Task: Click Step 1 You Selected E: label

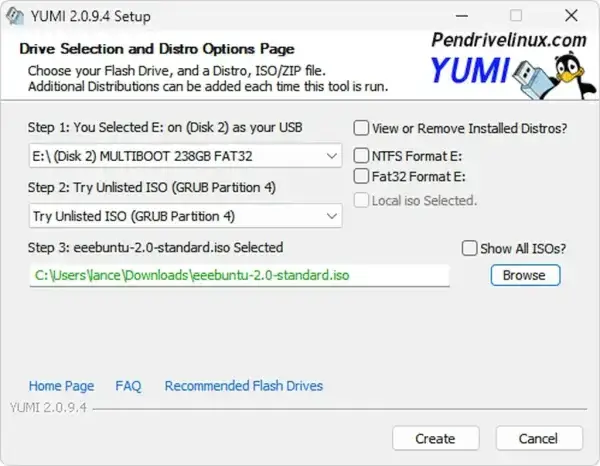Action: (165, 127)
